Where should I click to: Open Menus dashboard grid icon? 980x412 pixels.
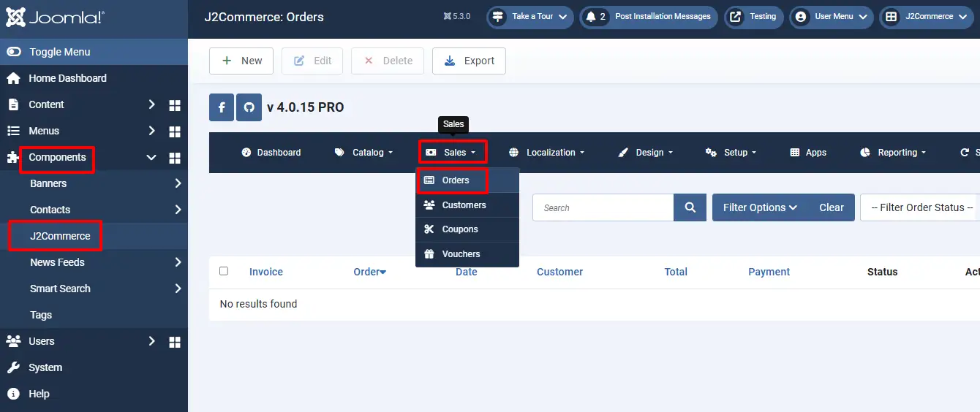tap(175, 131)
